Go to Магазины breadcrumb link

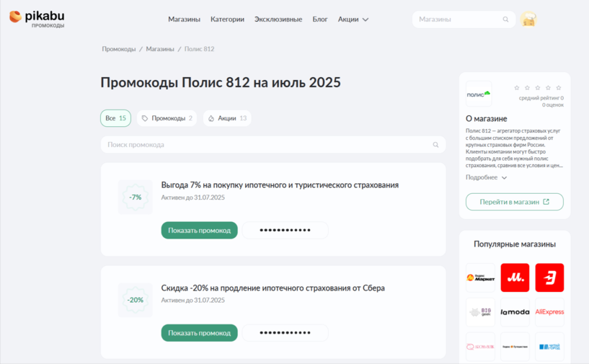click(160, 49)
